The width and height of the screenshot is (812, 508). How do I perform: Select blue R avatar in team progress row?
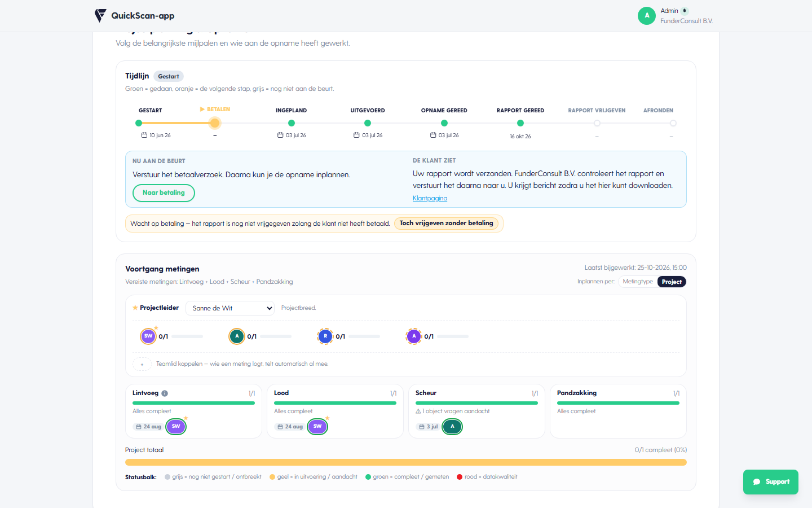pos(325,336)
